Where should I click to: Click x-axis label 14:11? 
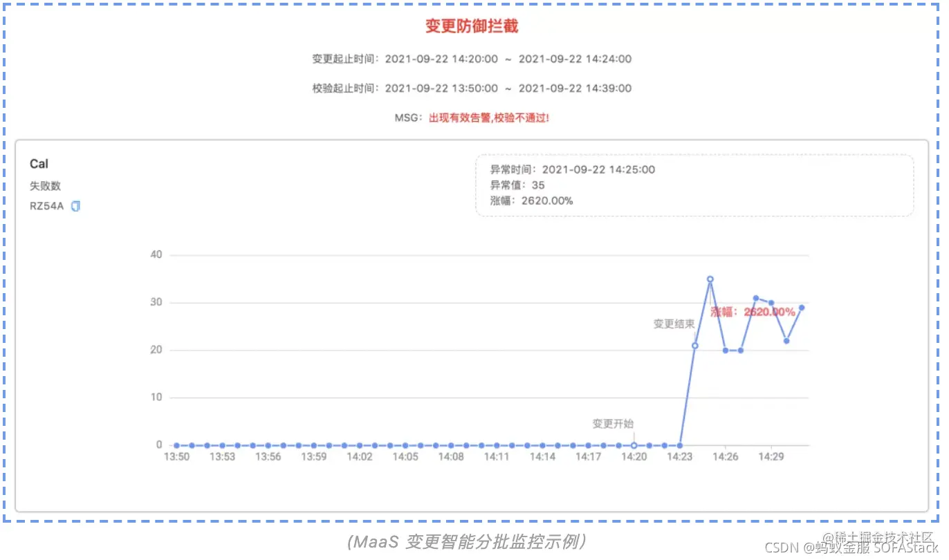click(496, 457)
